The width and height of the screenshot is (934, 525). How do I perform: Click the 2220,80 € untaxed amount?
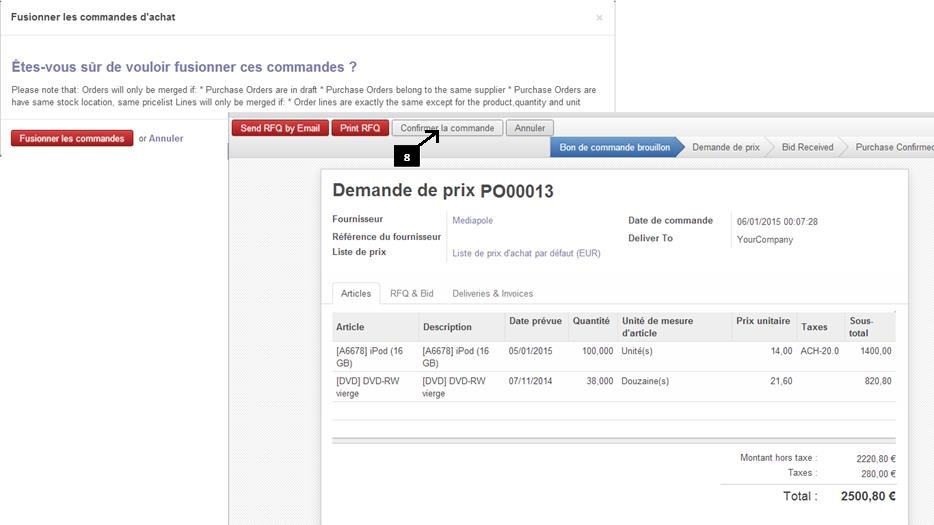pos(876,459)
